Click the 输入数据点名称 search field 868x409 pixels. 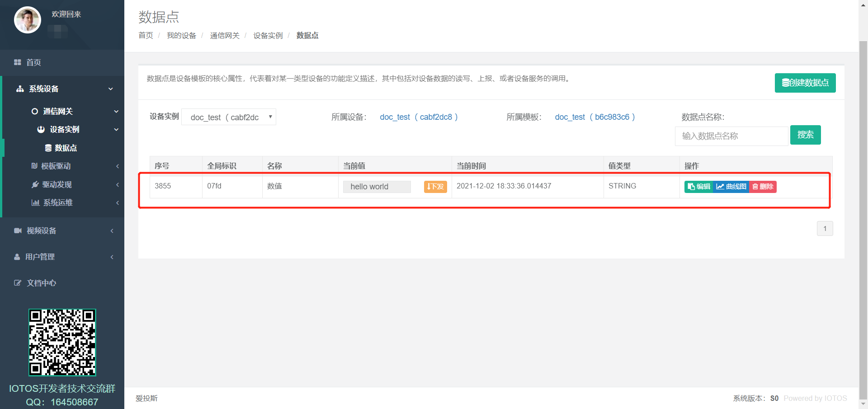tap(731, 136)
